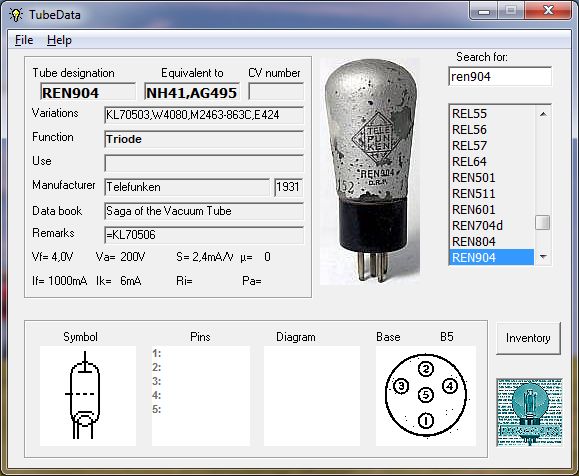This screenshot has width=579, height=476.
Task: Click pin 2 in base diagram
Action: pyautogui.click(x=426, y=369)
